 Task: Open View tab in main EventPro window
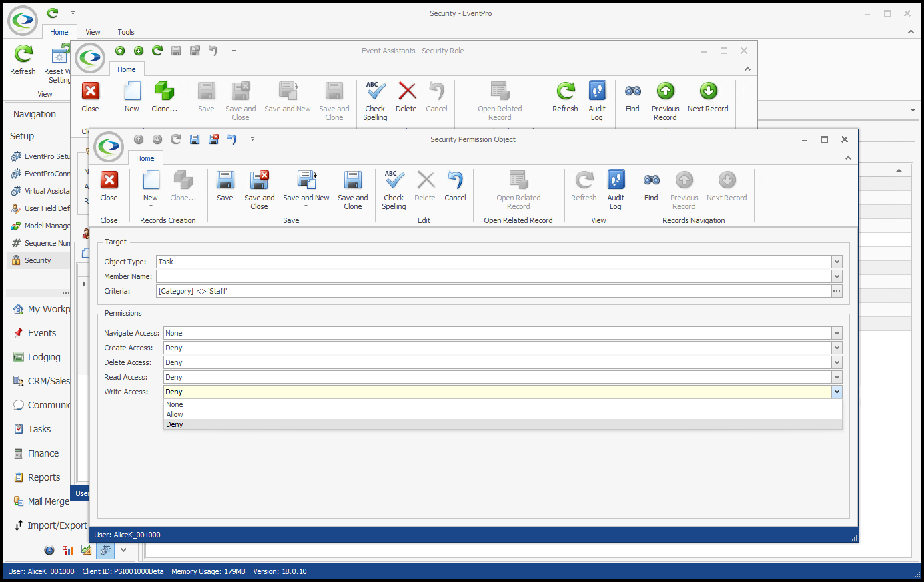[x=93, y=32]
